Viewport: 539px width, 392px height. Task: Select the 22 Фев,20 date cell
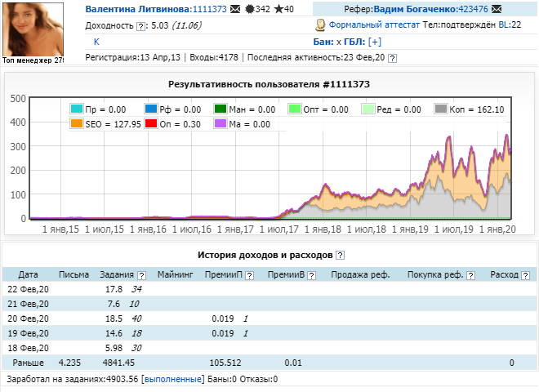(x=29, y=289)
